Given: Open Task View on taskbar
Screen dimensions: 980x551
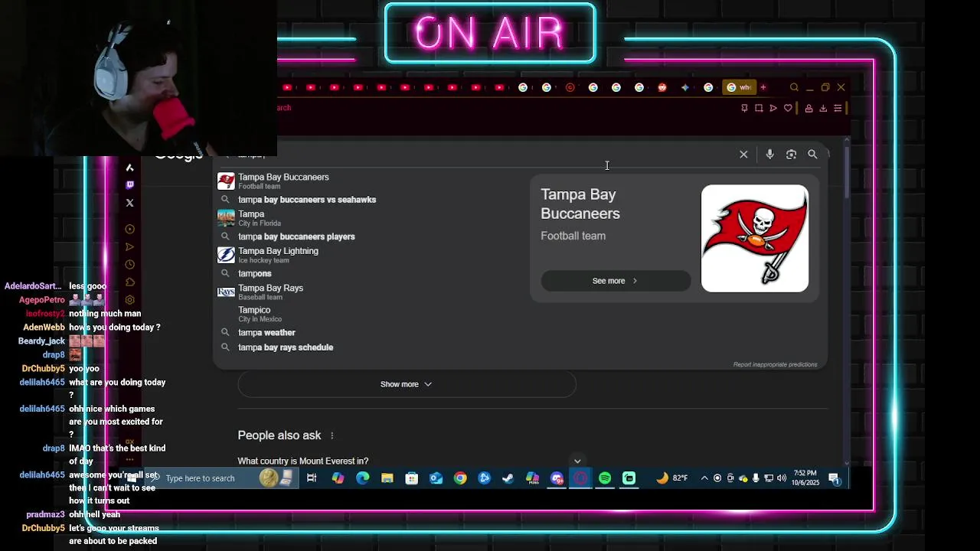Looking at the screenshot, I should (312, 478).
